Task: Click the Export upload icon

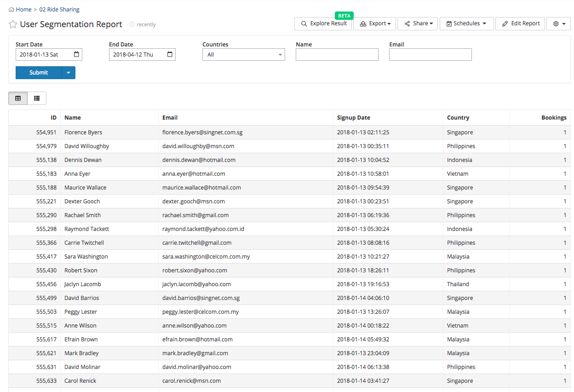Action: [364, 23]
